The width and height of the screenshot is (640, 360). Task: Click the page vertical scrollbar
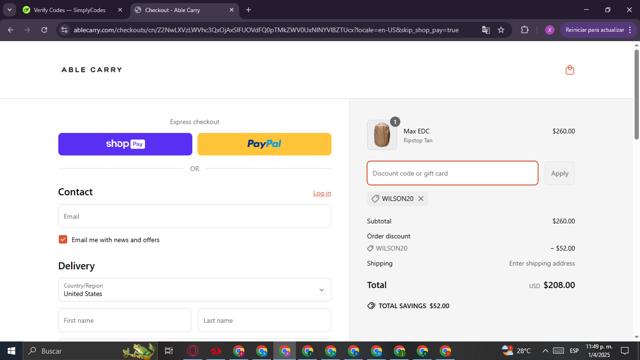tap(636, 95)
